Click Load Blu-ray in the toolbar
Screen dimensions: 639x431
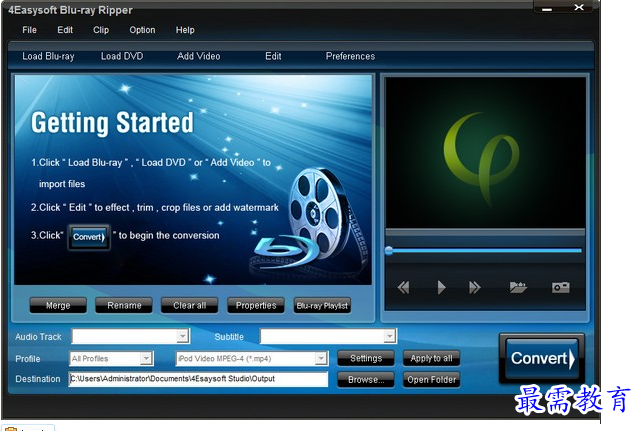click(48, 56)
